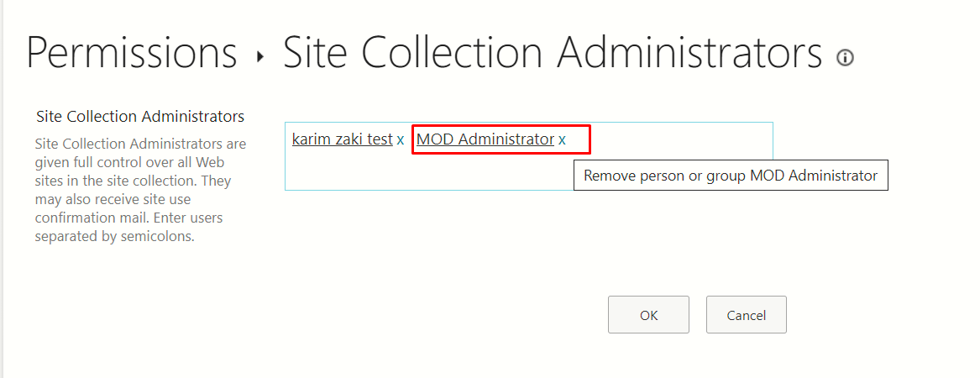Open the Permissions breadcrumb link
Image resolution: width=980 pixels, height=378 pixels.
[132, 52]
